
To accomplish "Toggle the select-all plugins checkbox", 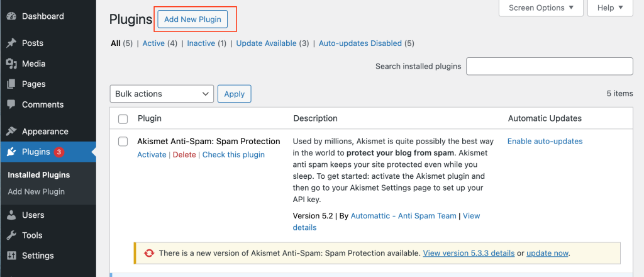I will coord(123,119).
